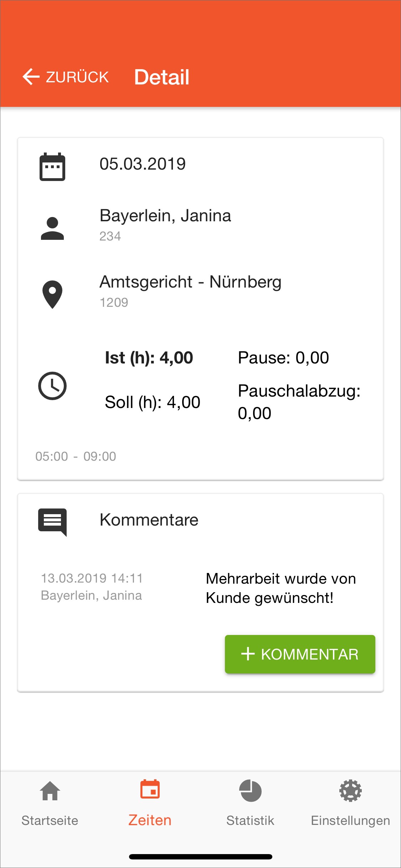Click the comment bubble icon
The image size is (401, 868).
coord(52,522)
